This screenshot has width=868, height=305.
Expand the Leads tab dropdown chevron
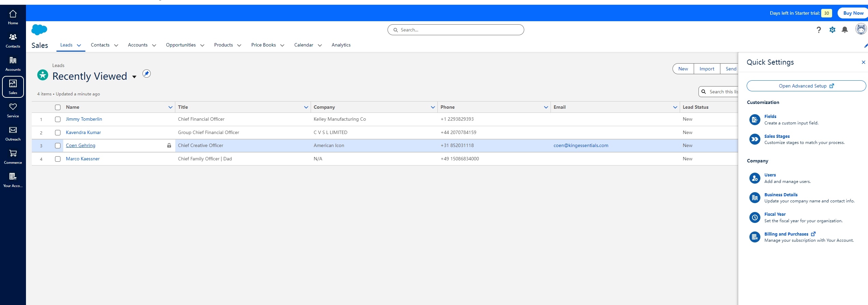79,45
